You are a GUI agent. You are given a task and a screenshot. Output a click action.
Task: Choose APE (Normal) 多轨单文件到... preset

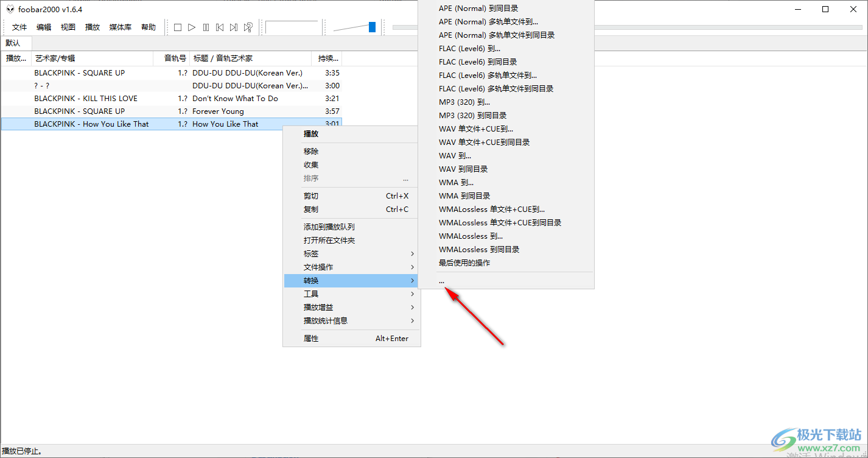pyautogui.click(x=506, y=22)
